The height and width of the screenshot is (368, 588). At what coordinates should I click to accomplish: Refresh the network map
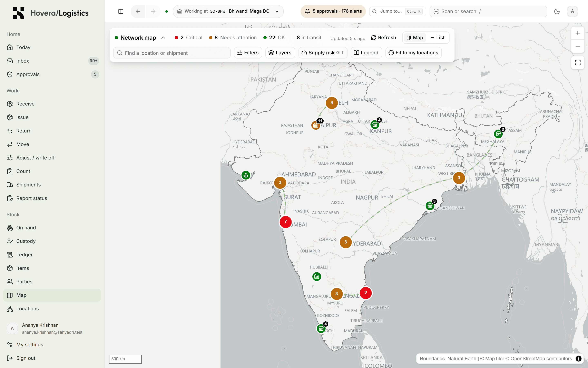(x=383, y=38)
